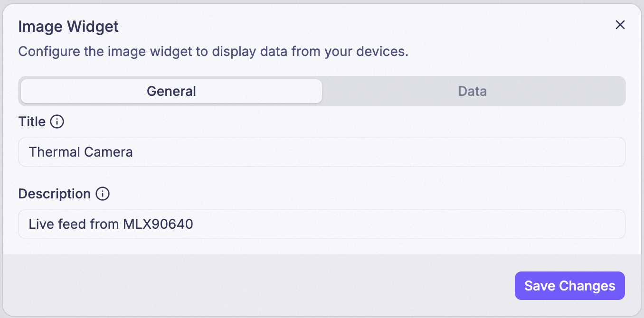Screen dimensions: 644x318
Task: Close the Image Widget dialog
Action: pyautogui.click(x=620, y=25)
